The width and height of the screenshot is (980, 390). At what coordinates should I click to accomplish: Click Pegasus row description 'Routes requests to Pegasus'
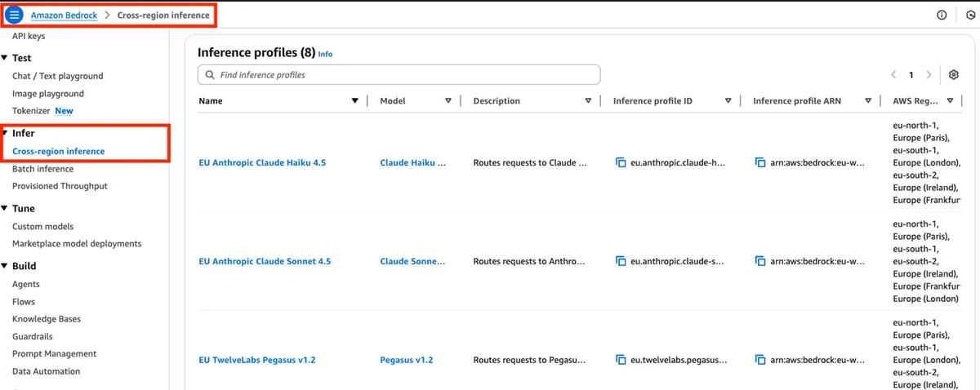pos(530,360)
